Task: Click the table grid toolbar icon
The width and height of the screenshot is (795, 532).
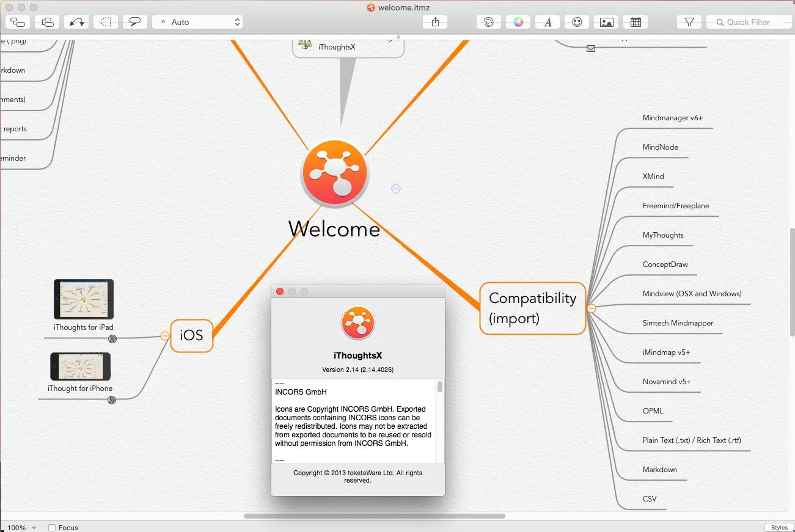Action: [636, 22]
